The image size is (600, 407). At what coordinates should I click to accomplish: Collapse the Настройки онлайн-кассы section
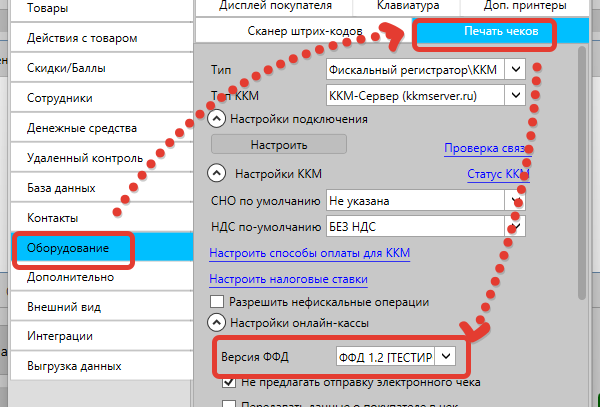(216, 322)
